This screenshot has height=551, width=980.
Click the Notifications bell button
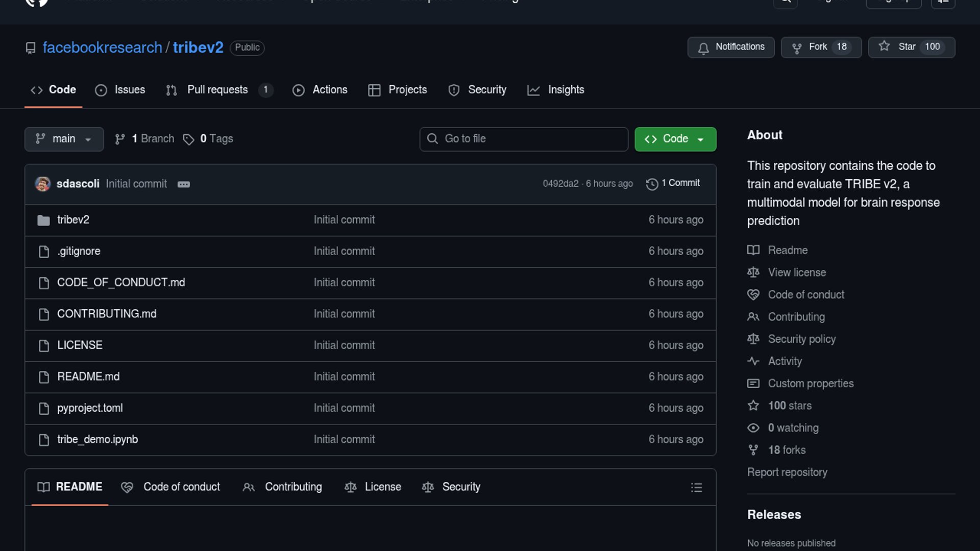(730, 47)
